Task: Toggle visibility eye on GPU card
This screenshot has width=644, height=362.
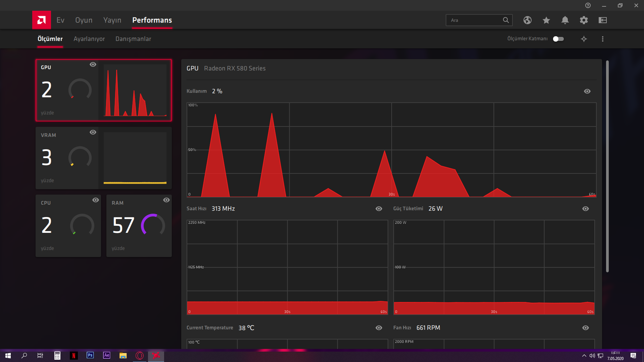Action: pos(93,64)
